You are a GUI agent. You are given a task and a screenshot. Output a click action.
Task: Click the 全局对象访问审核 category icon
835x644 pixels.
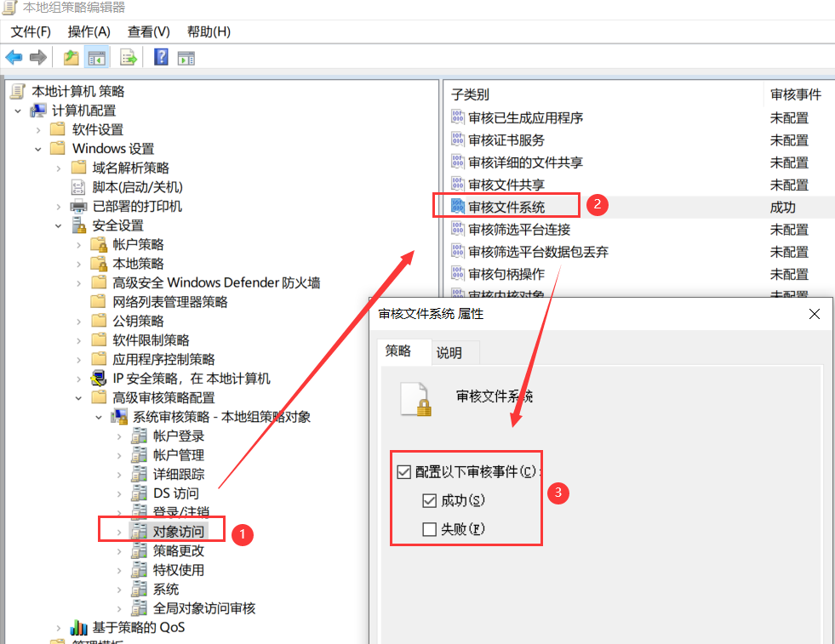[x=139, y=608]
